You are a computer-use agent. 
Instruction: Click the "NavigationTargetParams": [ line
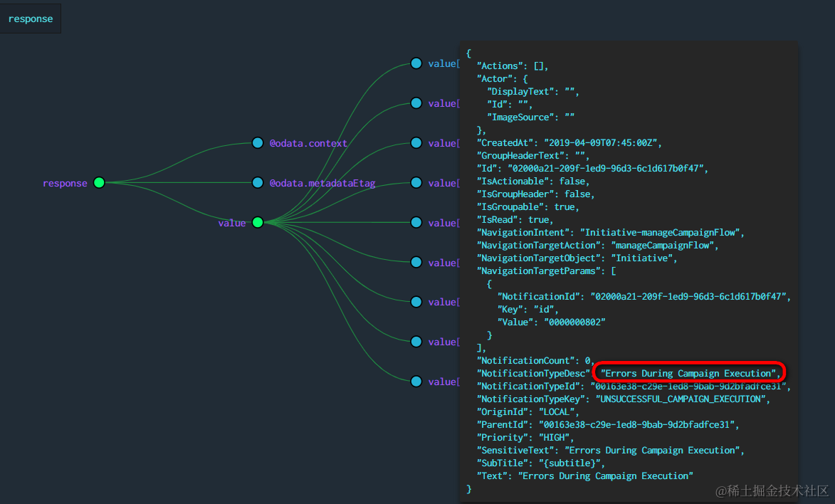click(546, 271)
